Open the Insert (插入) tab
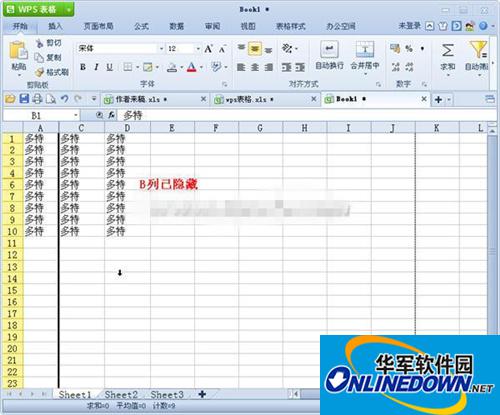The image size is (500, 415). coord(55,26)
